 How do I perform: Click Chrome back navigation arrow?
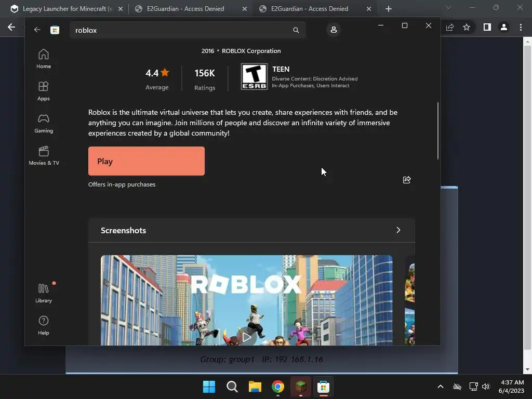(x=11, y=27)
